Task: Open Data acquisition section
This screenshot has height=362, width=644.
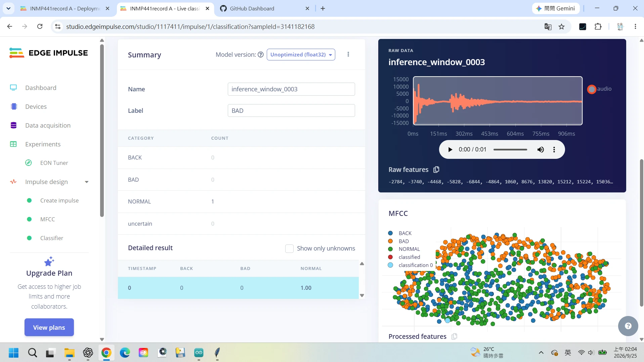Action: (48, 125)
